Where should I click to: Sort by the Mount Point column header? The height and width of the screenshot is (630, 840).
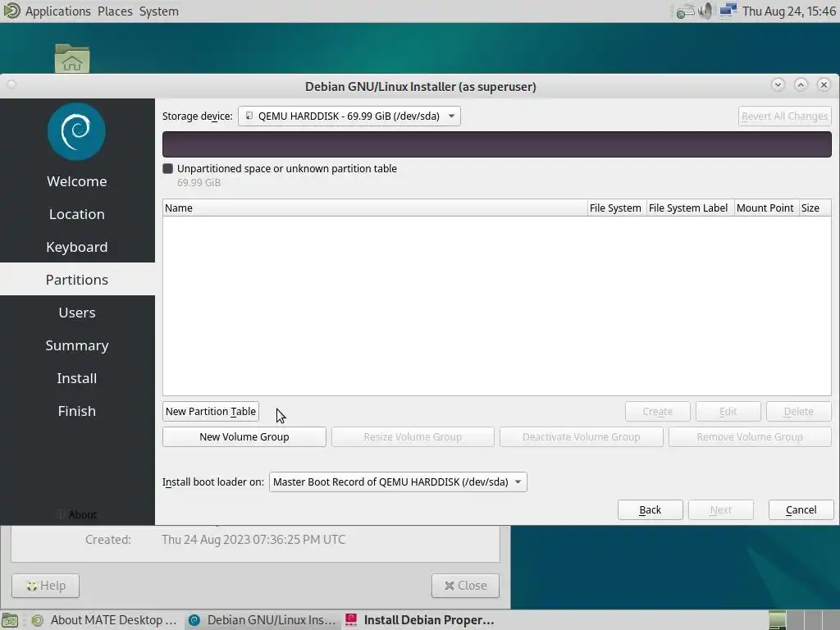point(765,208)
